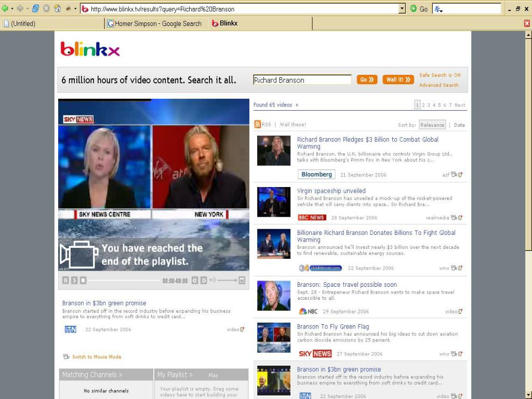This screenshot has width=532, height=399.
Task: Expand the My Playlist panel header
Action: (x=175, y=375)
